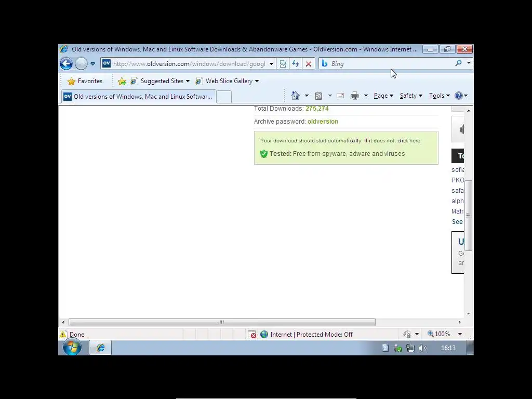Open the Safety menu

coord(411,96)
